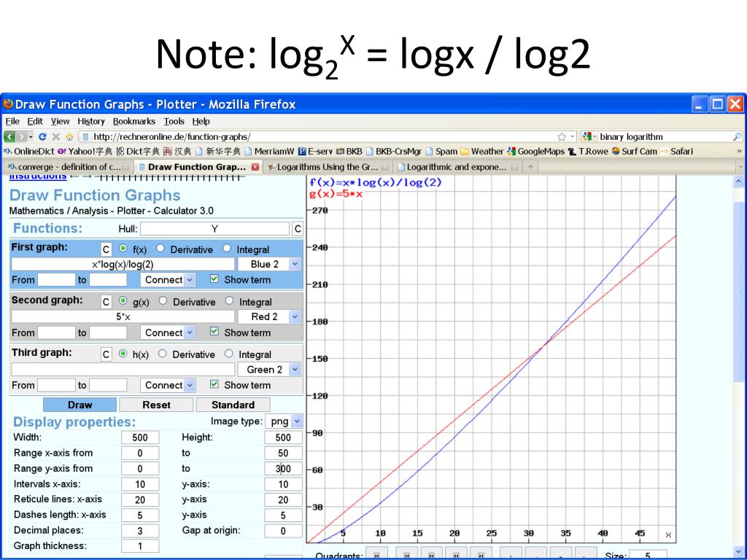Click the First graph formula input field
This screenshot has height=560, width=747.
click(123, 264)
